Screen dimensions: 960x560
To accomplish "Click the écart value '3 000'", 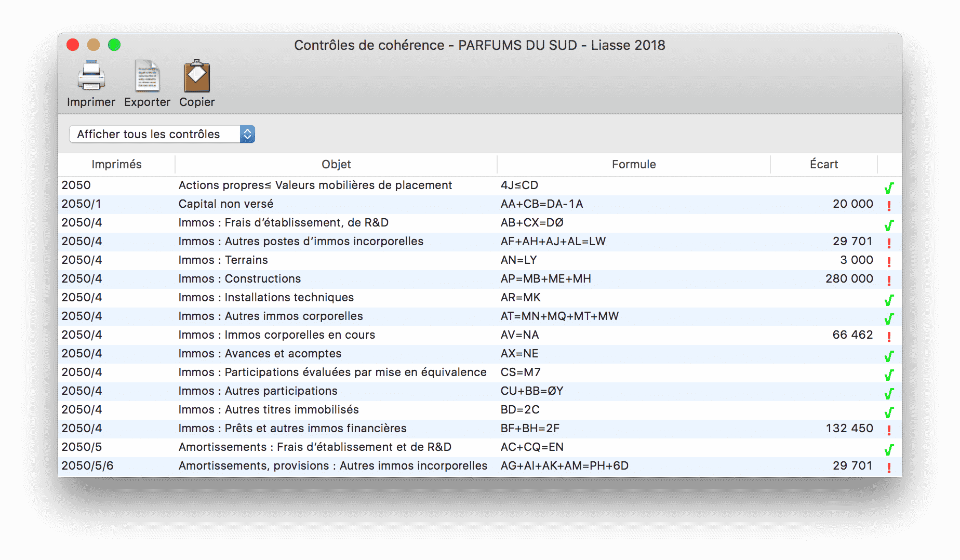I will pyautogui.click(x=857, y=260).
